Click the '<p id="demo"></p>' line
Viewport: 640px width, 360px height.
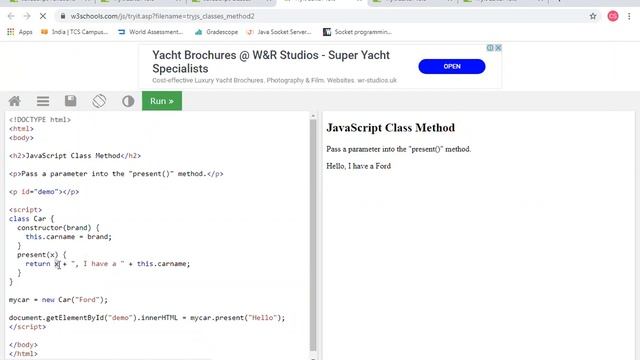(x=44, y=191)
